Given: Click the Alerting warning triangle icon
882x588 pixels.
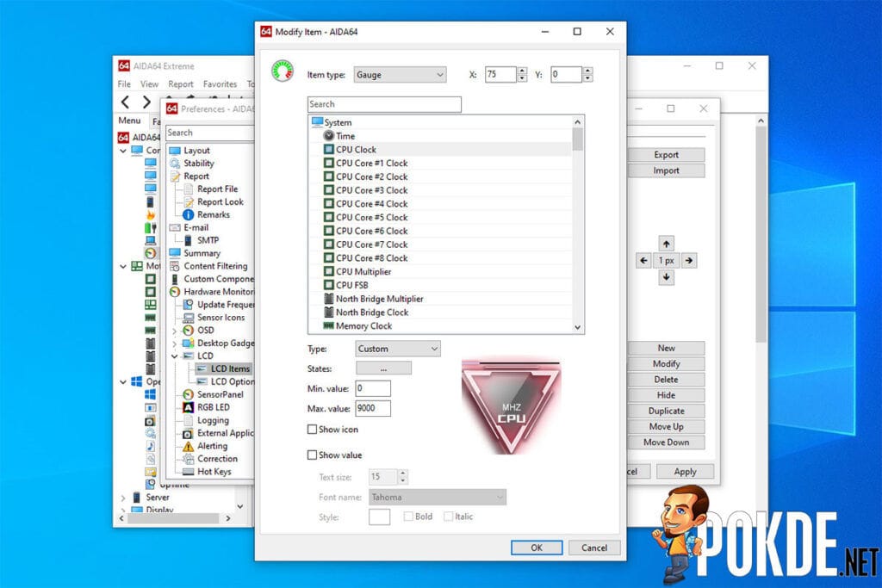Looking at the screenshot, I should coord(189,446).
